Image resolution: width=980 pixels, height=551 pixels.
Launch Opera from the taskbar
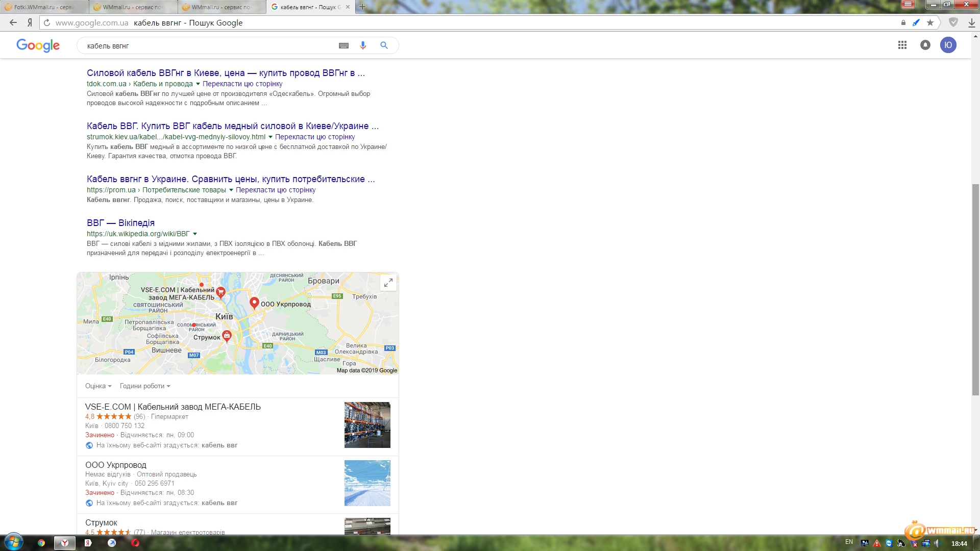click(135, 543)
